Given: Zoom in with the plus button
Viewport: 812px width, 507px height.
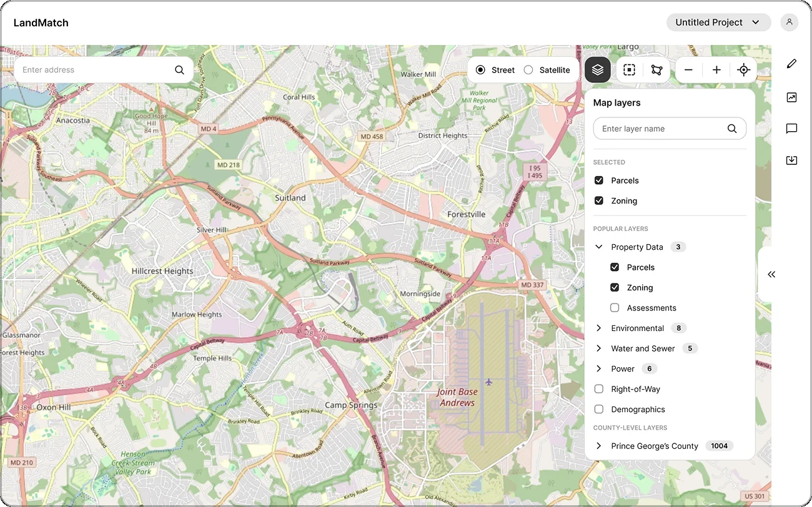Looking at the screenshot, I should [x=716, y=70].
